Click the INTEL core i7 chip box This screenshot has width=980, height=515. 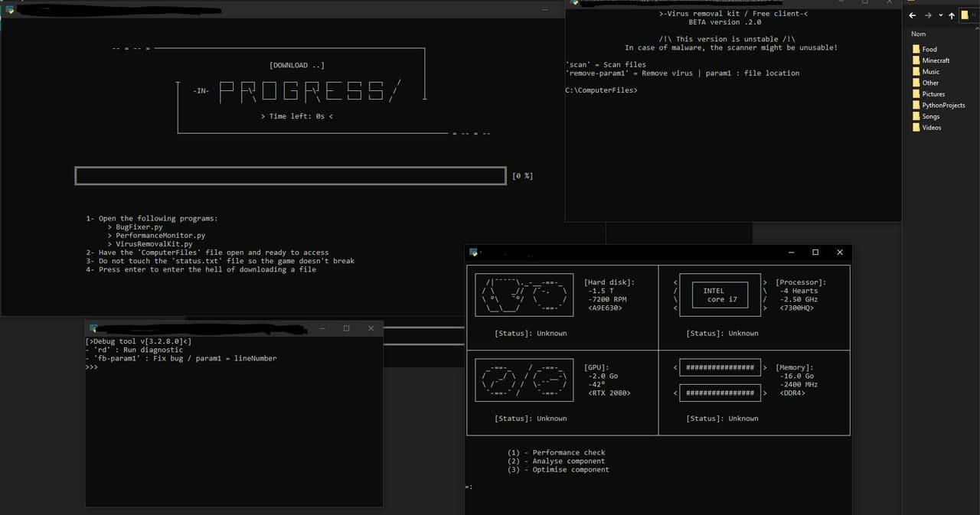720,295
